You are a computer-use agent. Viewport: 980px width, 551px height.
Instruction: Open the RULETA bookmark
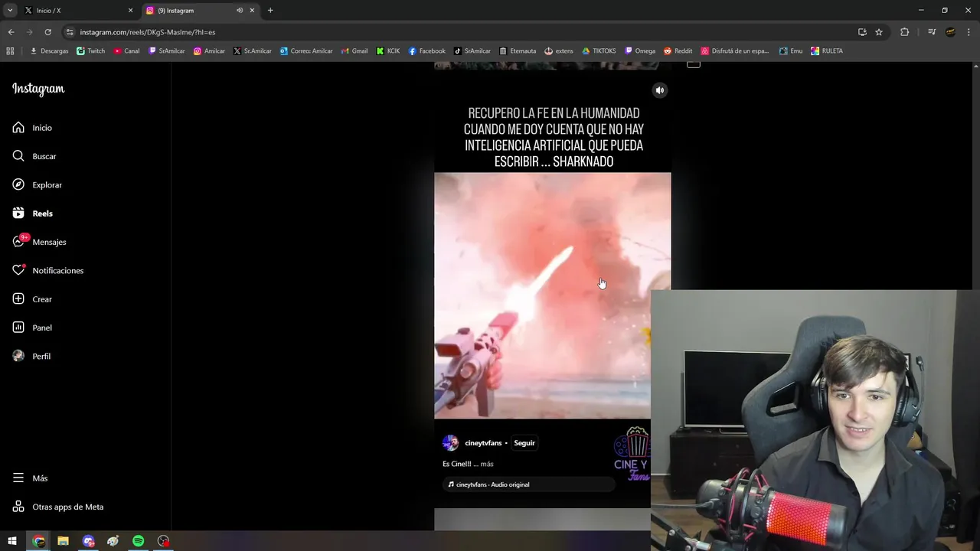[x=827, y=51]
